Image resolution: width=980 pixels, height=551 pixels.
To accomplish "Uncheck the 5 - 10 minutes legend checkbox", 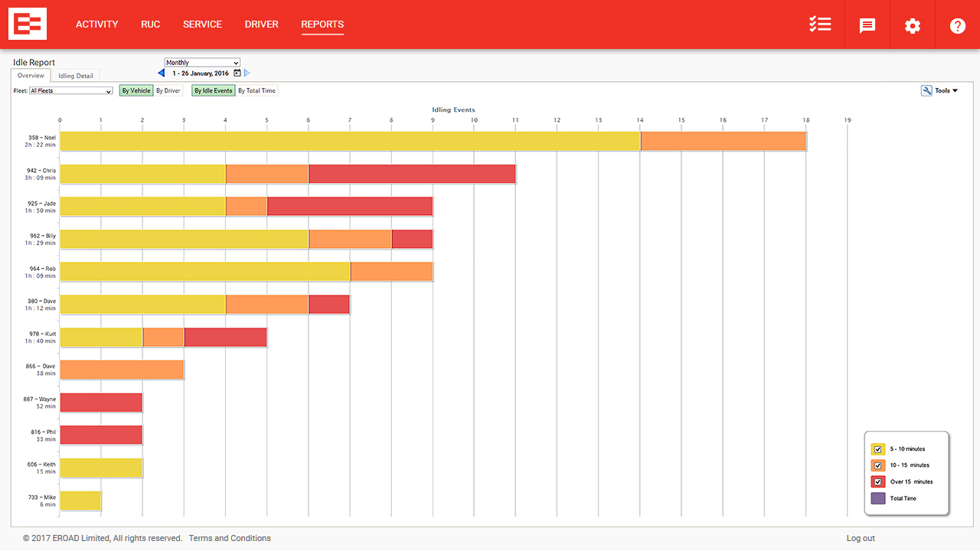I will pyautogui.click(x=878, y=449).
